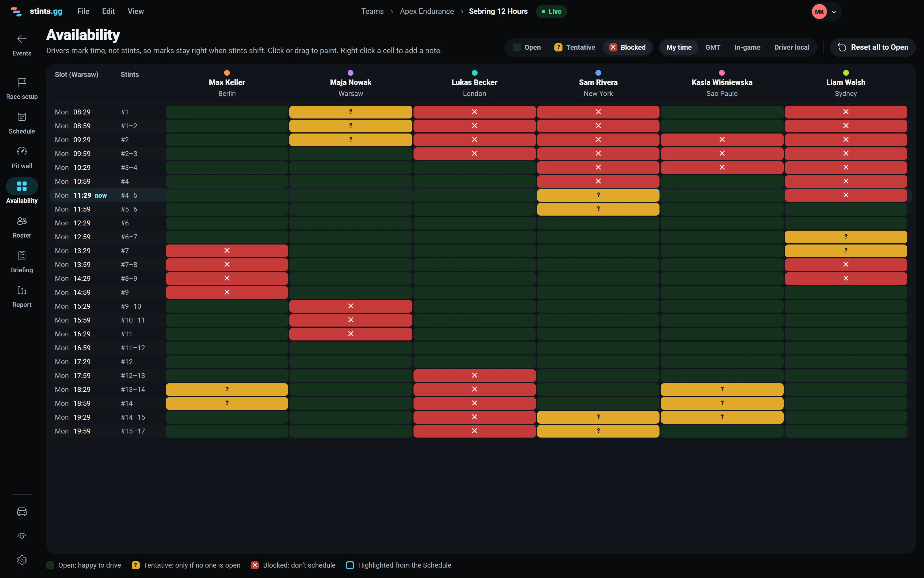Switch time display to My time
This screenshot has width=924, height=578.
point(679,47)
